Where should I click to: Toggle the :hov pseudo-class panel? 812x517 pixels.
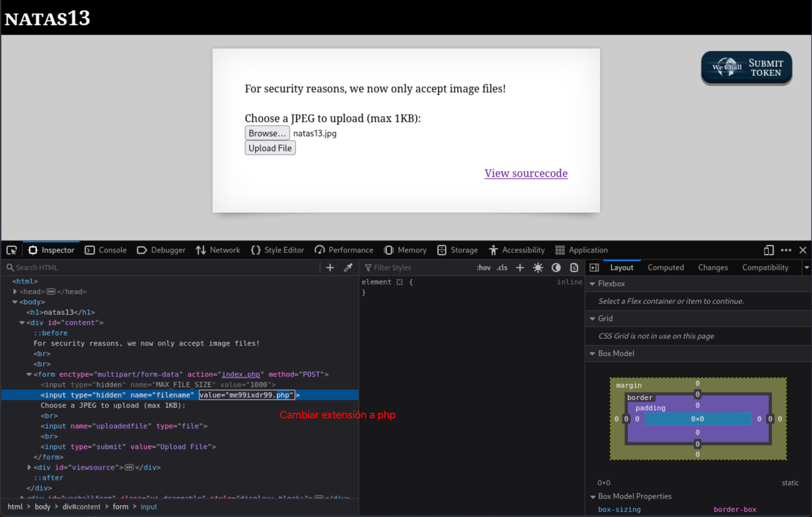point(483,268)
